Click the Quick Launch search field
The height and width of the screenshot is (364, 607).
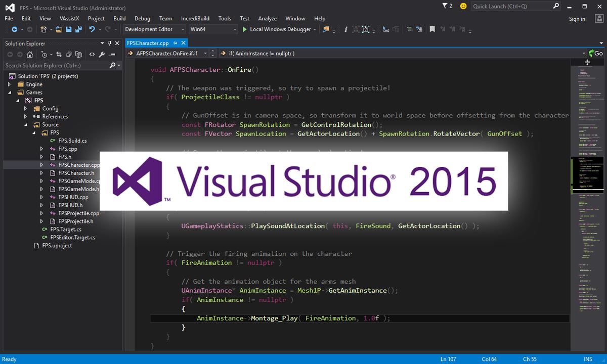(516, 6)
